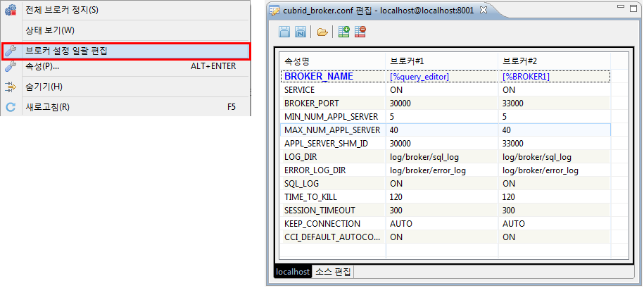Screen dimensions: 644x288
Task: Click the 브로커#1 column header
Action: tap(407, 61)
